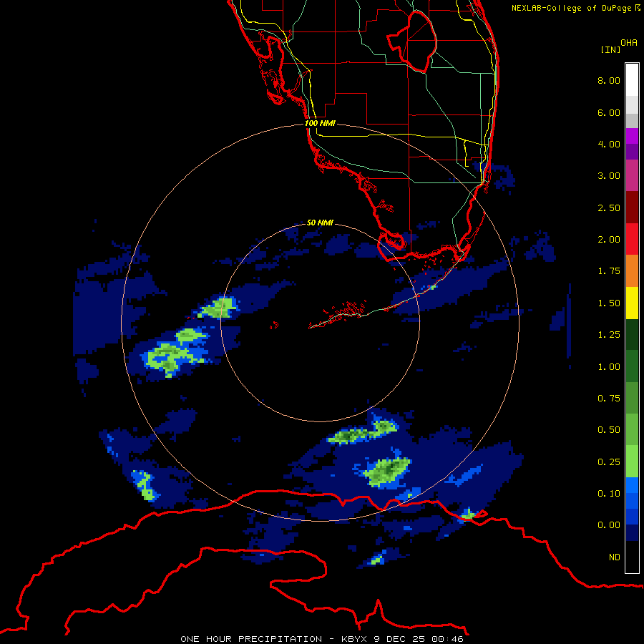Pick the magenta swatch above 4.00
This screenshot has width=644, height=644.
632,136
